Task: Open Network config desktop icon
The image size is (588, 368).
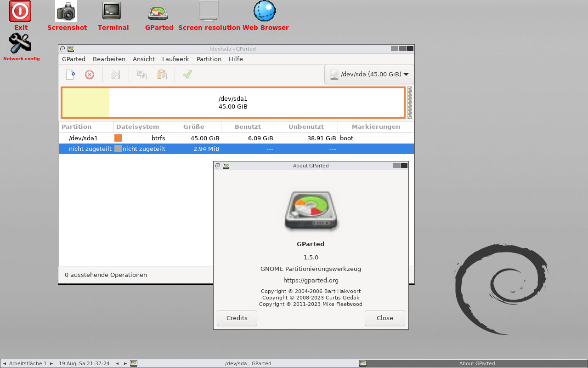Action: [21, 47]
